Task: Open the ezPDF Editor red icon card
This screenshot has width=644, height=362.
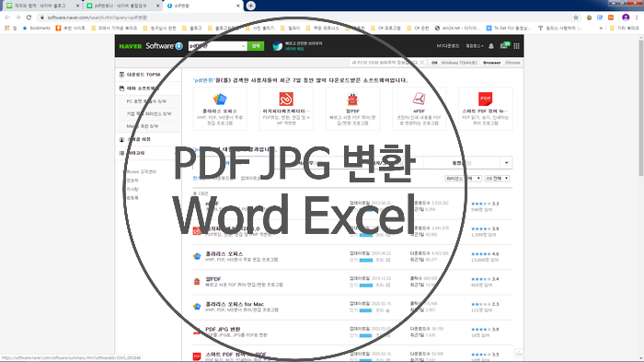Action: (x=286, y=99)
